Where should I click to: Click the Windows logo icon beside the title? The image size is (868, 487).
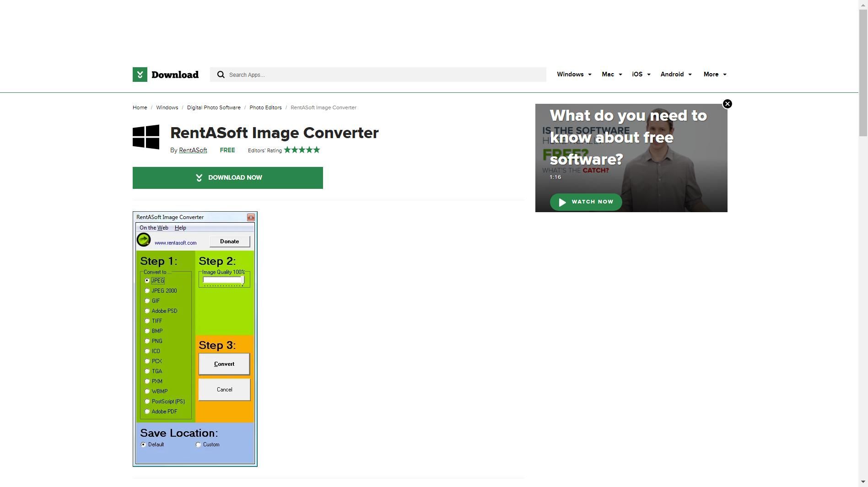point(146,137)
